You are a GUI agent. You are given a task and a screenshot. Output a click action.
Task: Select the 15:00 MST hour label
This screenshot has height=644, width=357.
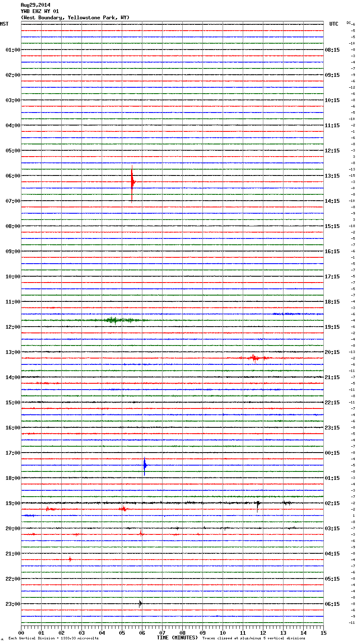13,403
